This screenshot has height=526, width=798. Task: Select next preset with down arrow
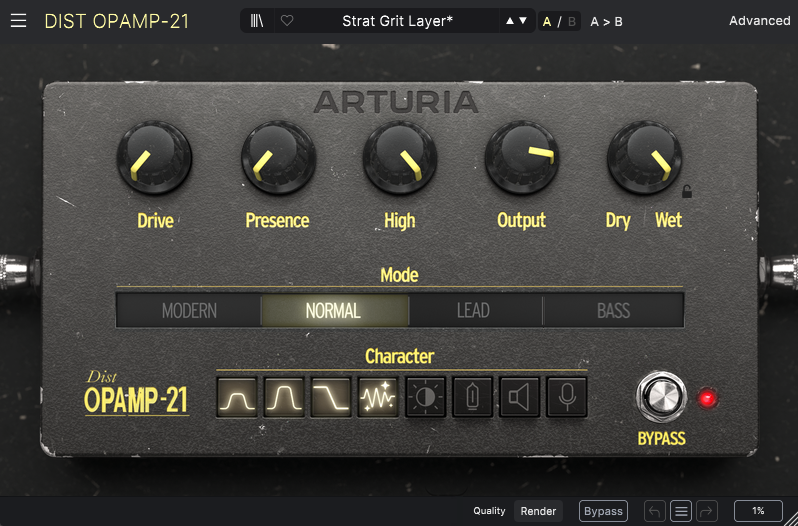point(523,21)
